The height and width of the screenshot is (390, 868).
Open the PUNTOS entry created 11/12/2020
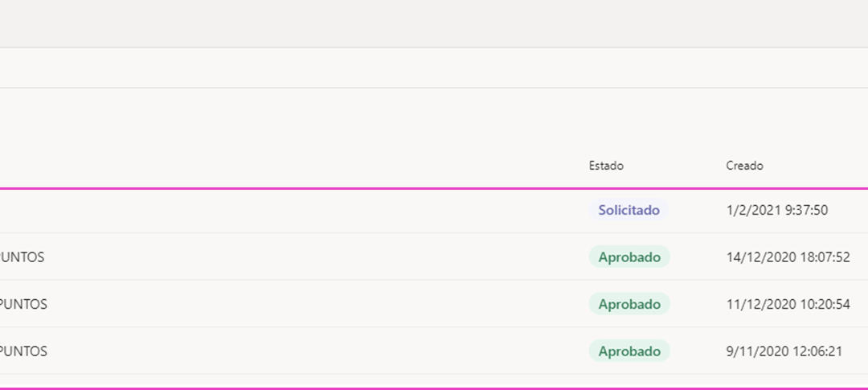coord(23,305)
